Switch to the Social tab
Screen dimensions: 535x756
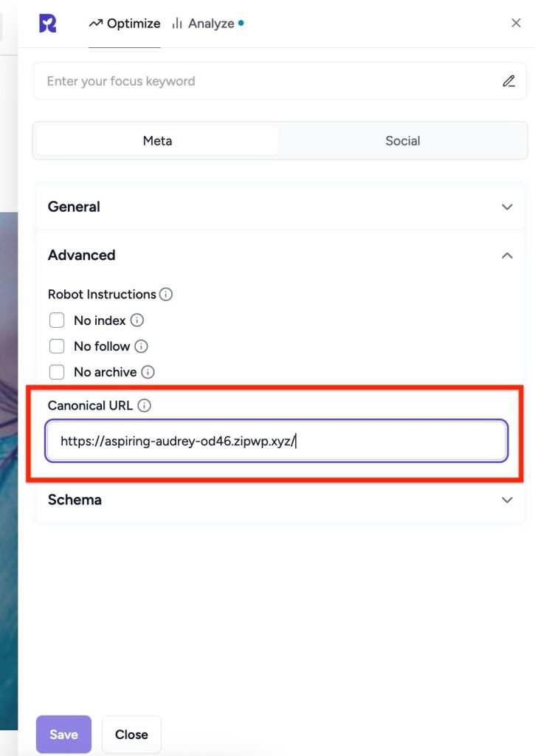point(402,140)
